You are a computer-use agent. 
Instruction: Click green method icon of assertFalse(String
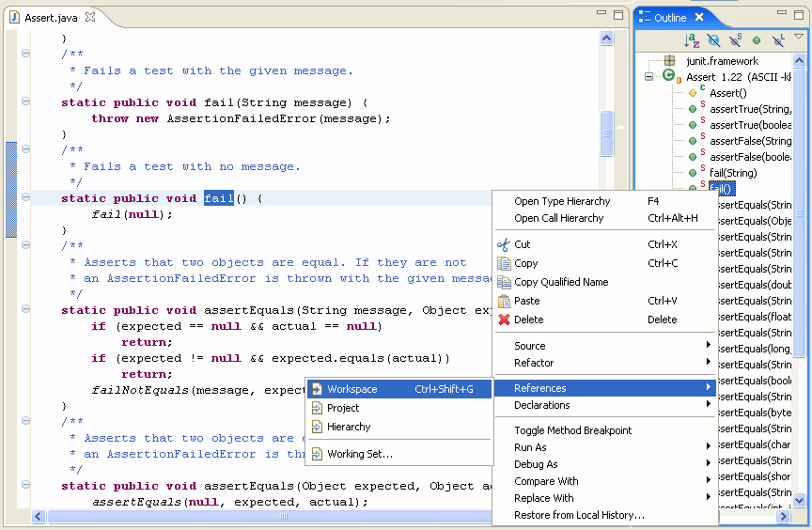click(693, 141)
